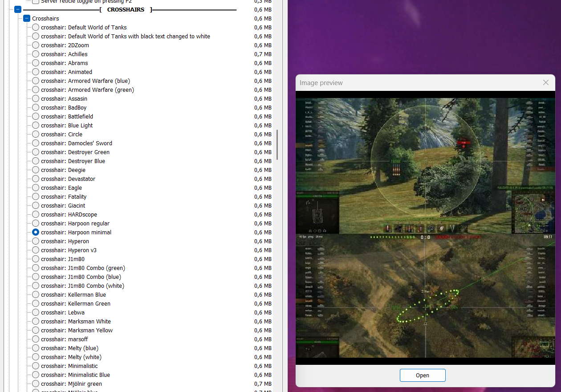This screenshot has height=392, width=561.
Task: Select crosshair: J1mB0
Action: tap(36, 259)
